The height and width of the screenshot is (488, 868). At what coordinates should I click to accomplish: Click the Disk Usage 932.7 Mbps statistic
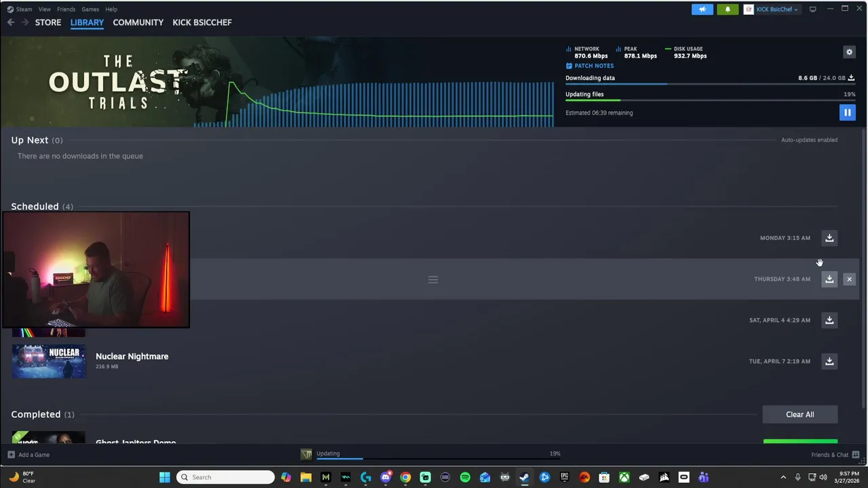tap(686, 52)
